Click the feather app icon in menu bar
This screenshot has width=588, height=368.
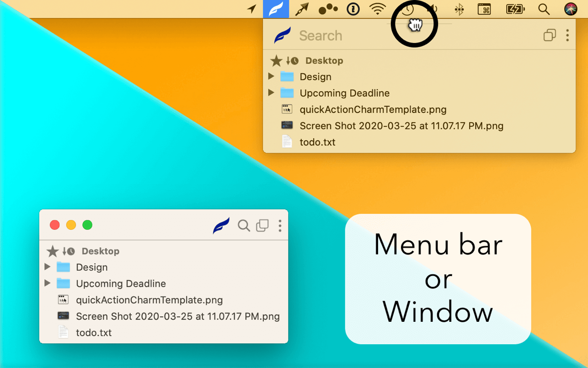pos(276,9)
